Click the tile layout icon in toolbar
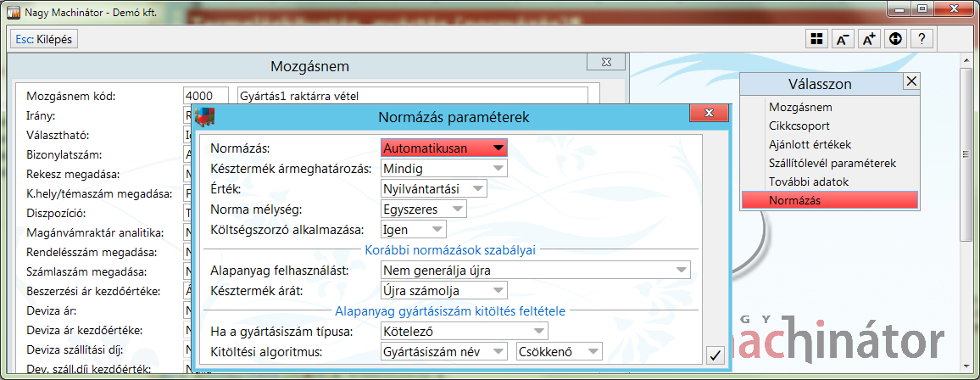Image resolution: width=980 pixels, height=380 pixels. point(816,39)
